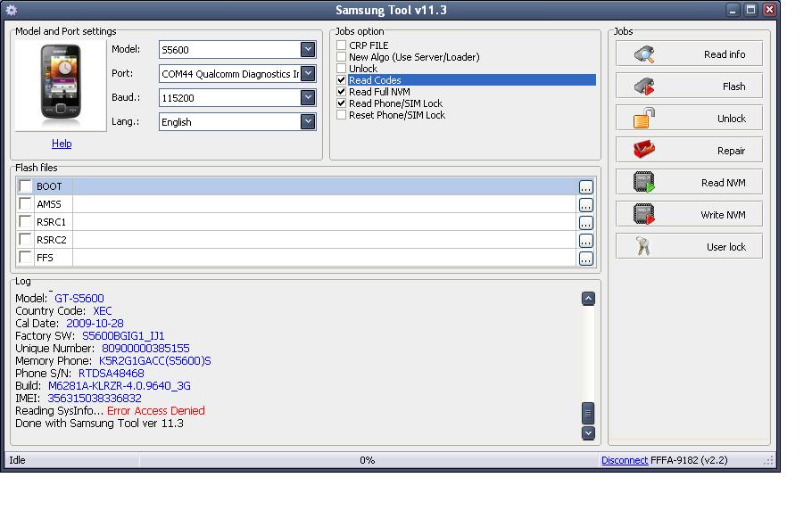Image resolution: width=812 pixels, height=527 pixels.
Task: Click the Write NVM chip icon
Action: pyautogui.click(x=644, y=214)
